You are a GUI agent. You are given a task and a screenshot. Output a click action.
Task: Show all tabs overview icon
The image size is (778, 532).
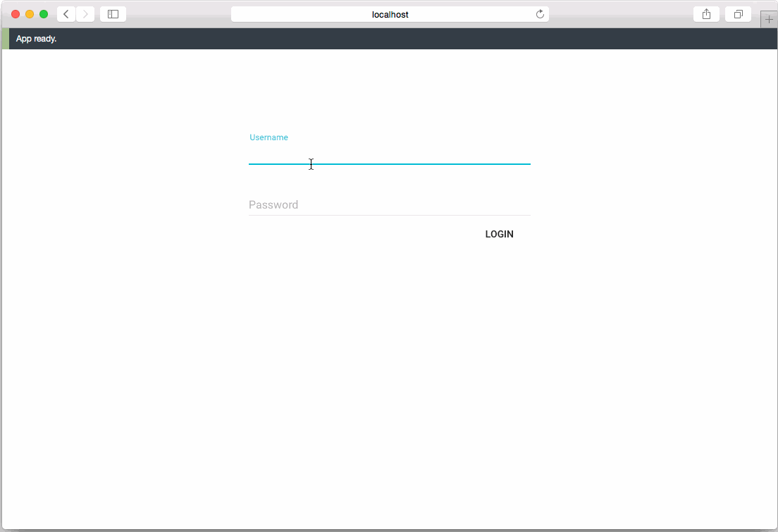coord(738,14)
